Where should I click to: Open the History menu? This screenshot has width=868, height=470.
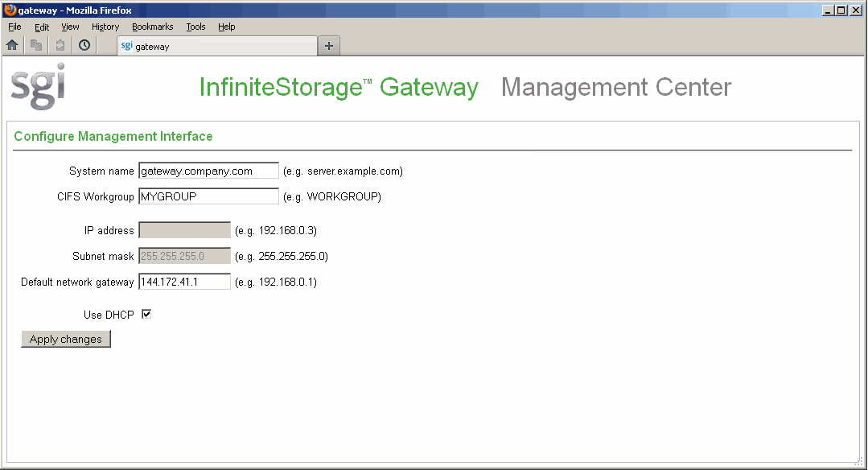pyautogui.click(x=105, y=27)
